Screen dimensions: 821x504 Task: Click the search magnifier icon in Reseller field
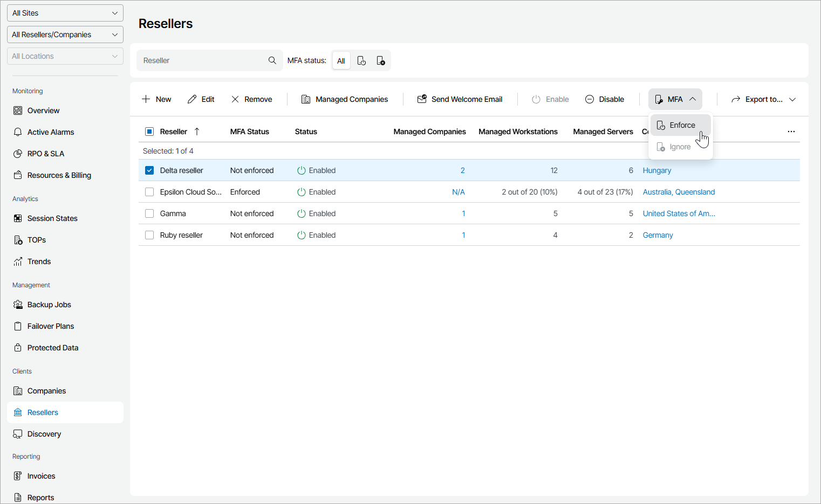tap(272, 60)
